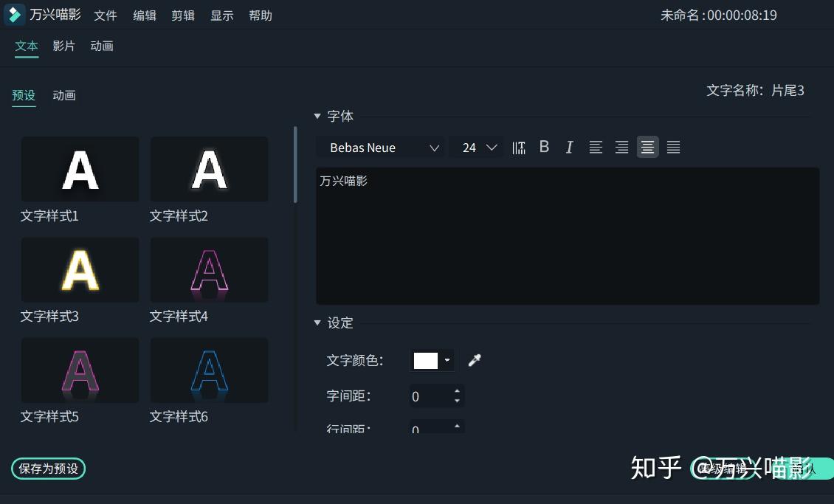Pick a color with the eyedropper tool
834x504 pixels.
click(475, 360)
